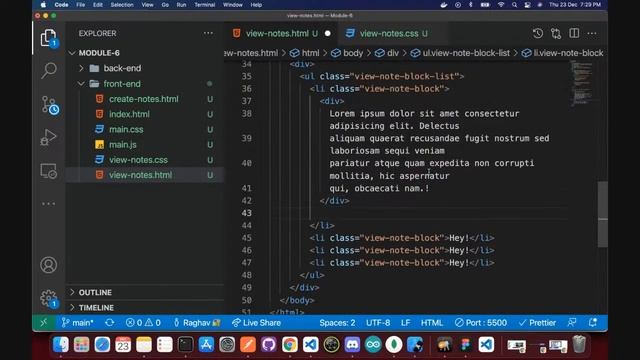
Task: Open GitHub Desktop from the Dock
Action: click(269, 344)
